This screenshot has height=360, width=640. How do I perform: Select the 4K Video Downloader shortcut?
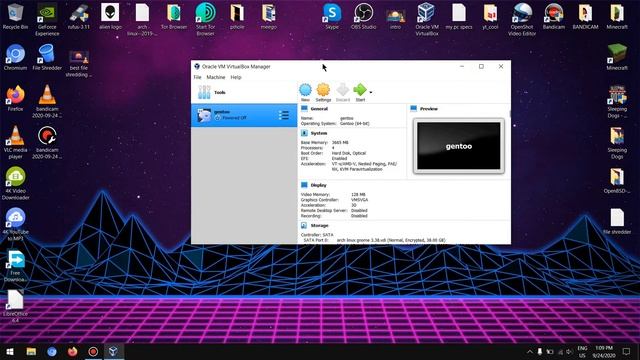coord(16,184)
